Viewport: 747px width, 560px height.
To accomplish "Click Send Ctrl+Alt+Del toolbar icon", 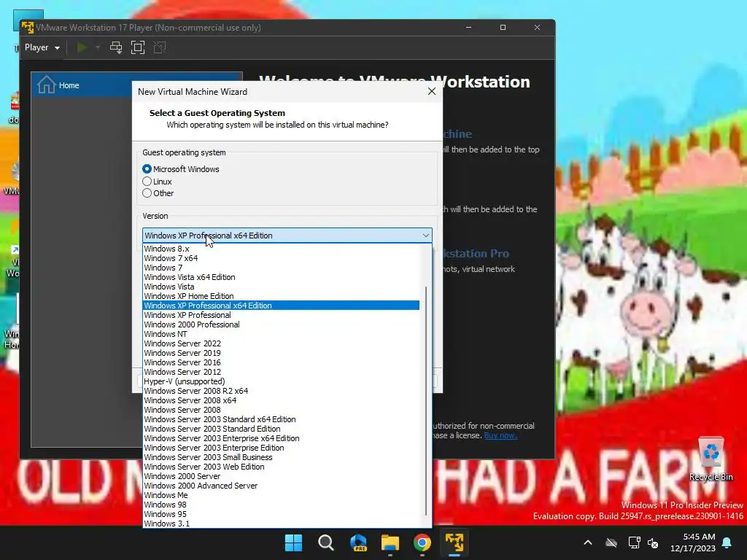I will [x=116, y=47].
